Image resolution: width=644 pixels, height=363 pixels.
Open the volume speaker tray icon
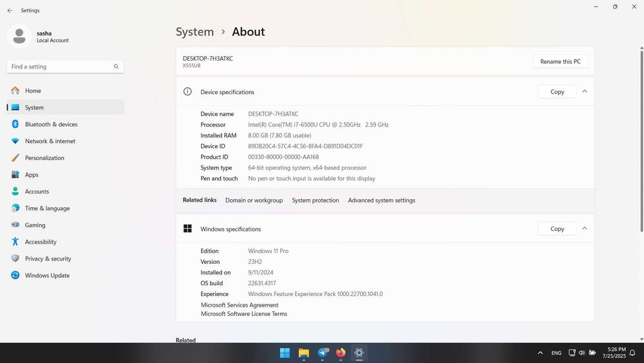[582, 353]
